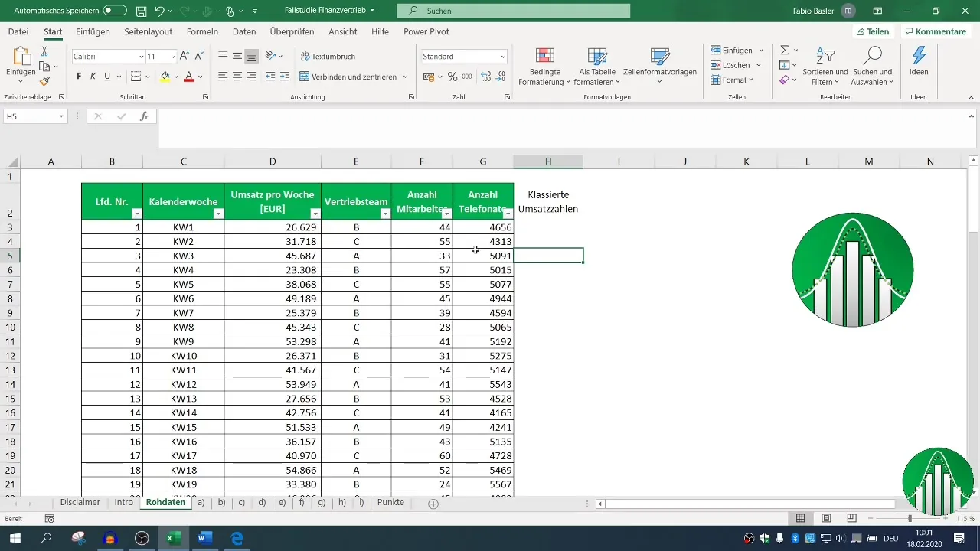
Task: Open the Verbinden und zentrieren dropdown arrow
Action: (406, 77)
